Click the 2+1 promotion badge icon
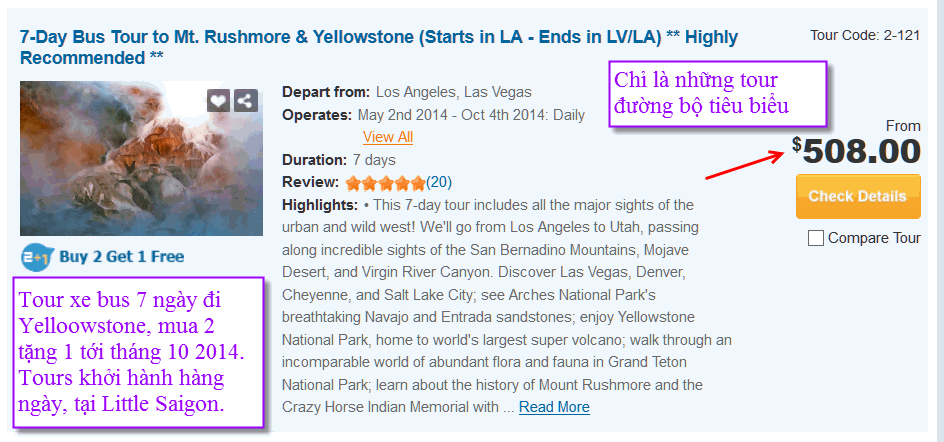The width and height of the screenshot is (944, 442). (37, 257)
